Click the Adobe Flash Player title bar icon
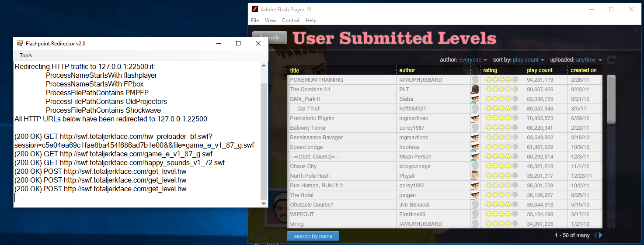Image resolution: width=644 pixels, height=245 pixels. 254,9
